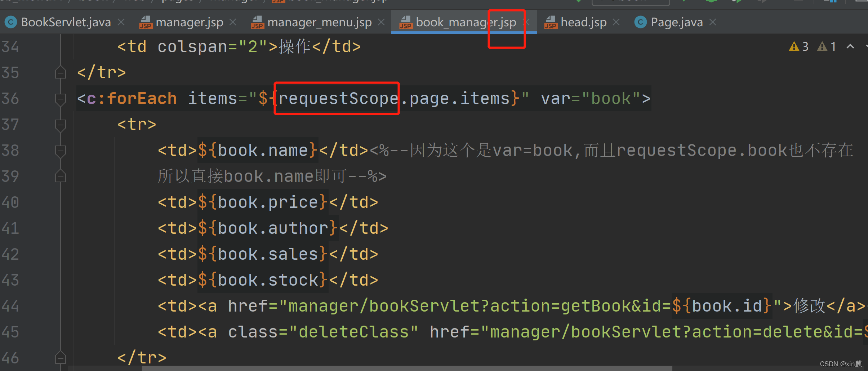
Task: Close the manager.jsp tab
Action: click(233, 22)
